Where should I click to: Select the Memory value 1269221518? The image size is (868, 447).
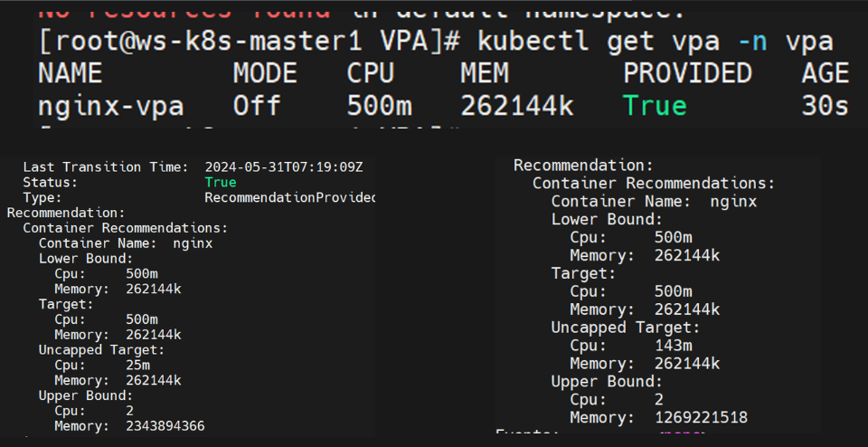pyautogui.click(x=701, y=417)
